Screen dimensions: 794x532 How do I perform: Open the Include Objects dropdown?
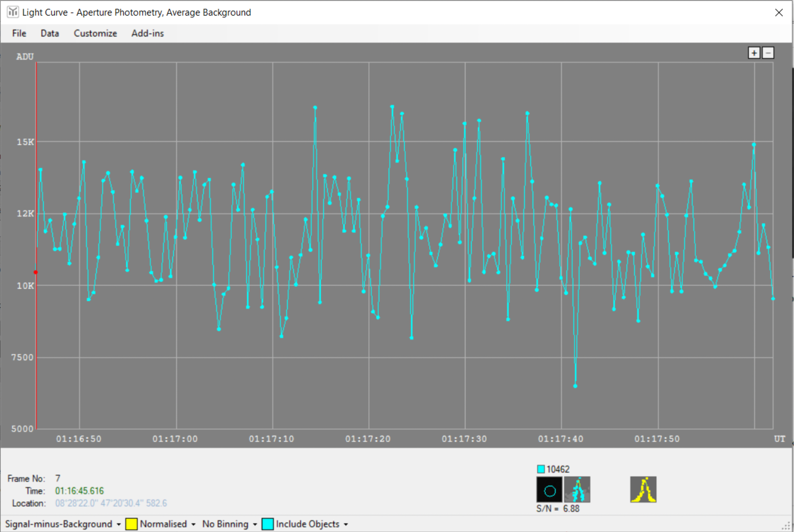tap(346, 524)
